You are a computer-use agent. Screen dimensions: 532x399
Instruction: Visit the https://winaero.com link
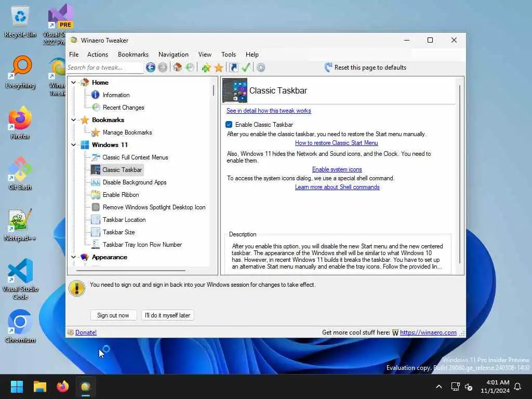(428, 332)
